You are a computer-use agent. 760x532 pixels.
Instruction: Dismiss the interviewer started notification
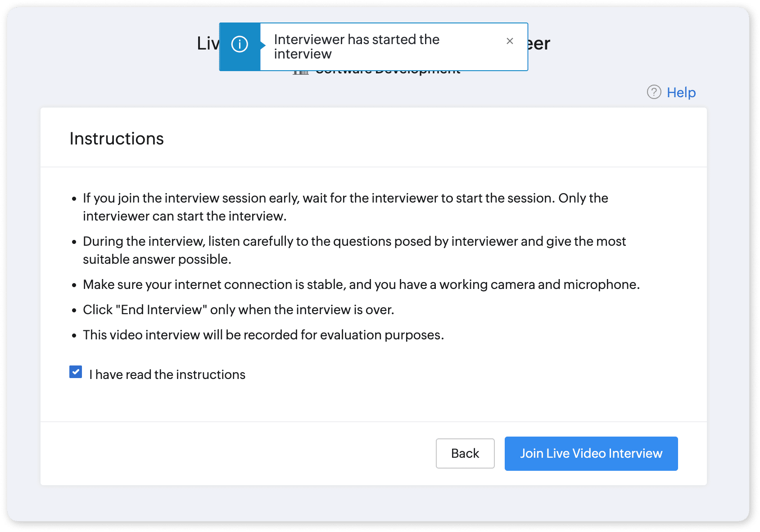510,41
